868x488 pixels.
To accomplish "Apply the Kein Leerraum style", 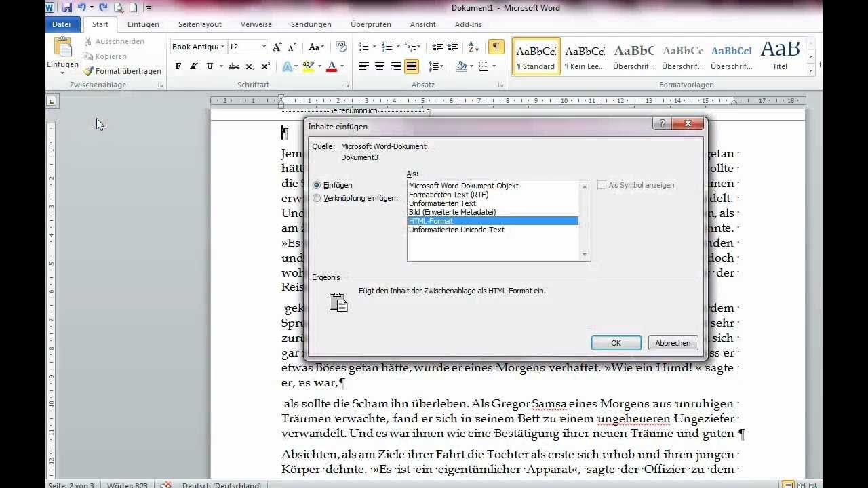I will pyautogui.click(x=585, y=56).
